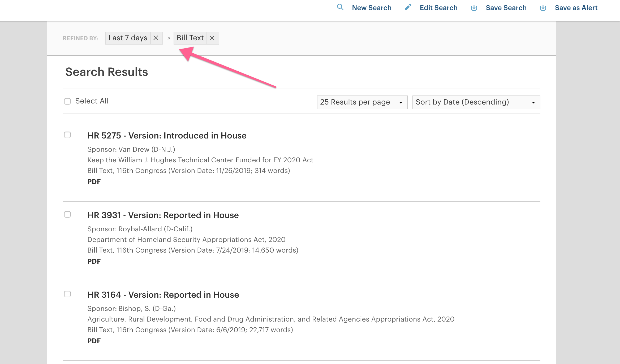Tick the HR 3164 result checkbox

pos(67,294)
